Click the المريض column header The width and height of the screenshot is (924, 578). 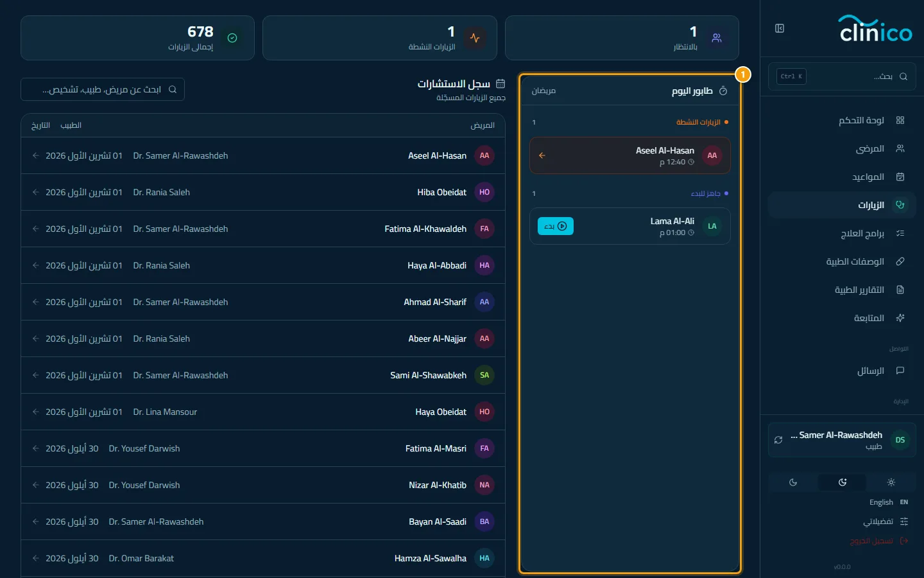pyautogui.click(x=483, y=125)
